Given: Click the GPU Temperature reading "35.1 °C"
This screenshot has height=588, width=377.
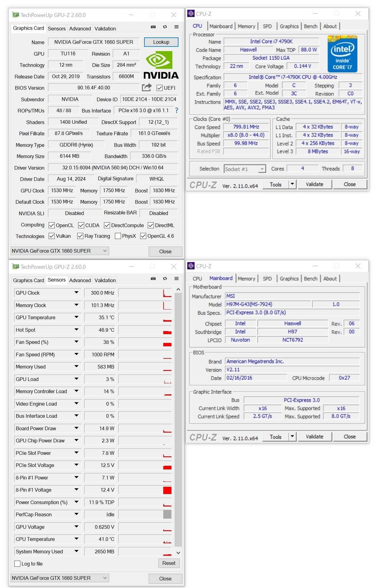Looking at the screenshot, I should point(100,317).
